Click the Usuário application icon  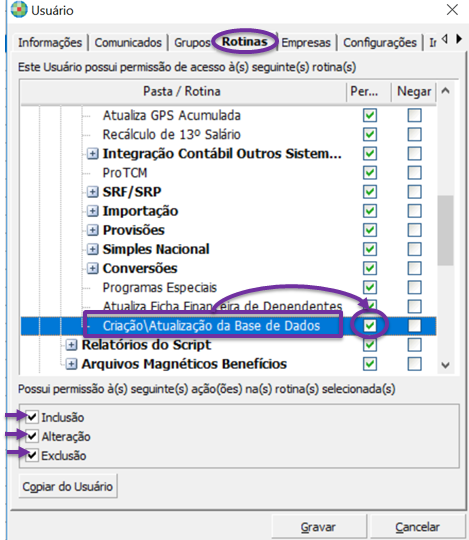pos(19,10)
